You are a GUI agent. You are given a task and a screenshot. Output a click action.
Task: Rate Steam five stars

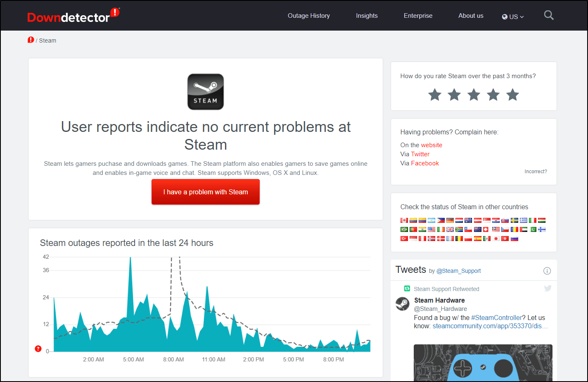click(x=512, y=95)
